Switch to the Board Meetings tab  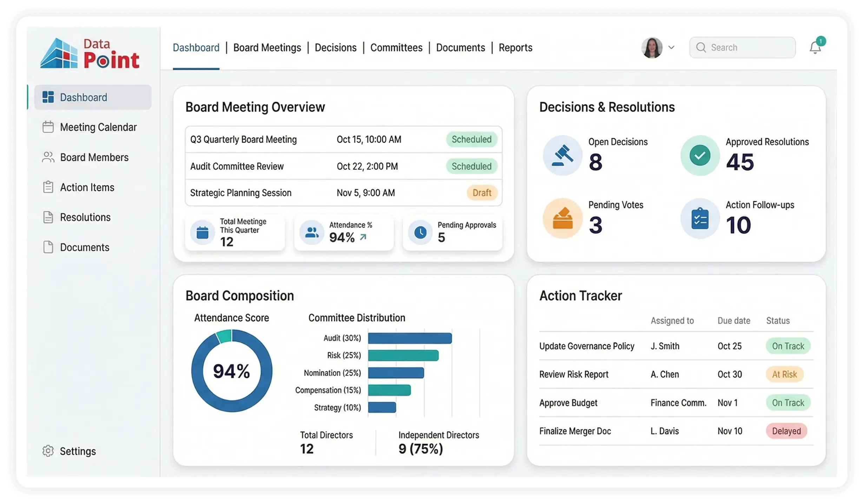(x=267, y=48)
